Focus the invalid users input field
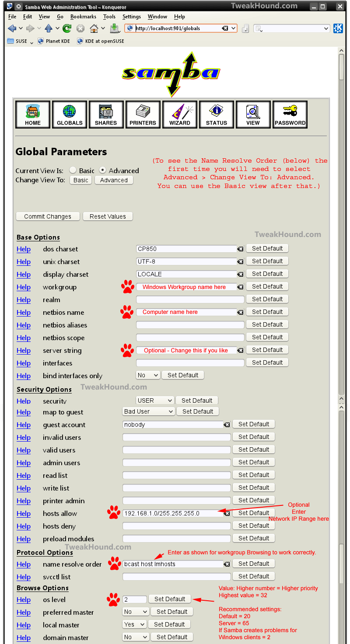The height and width of the screenshot is (644, 350). point(177,438)
